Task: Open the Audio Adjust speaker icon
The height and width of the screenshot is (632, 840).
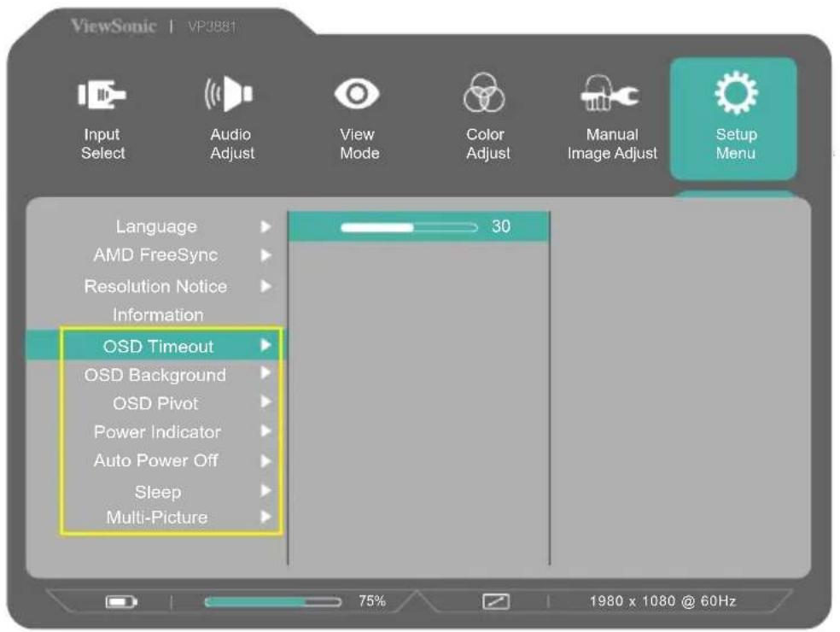Action: (229, 94)
